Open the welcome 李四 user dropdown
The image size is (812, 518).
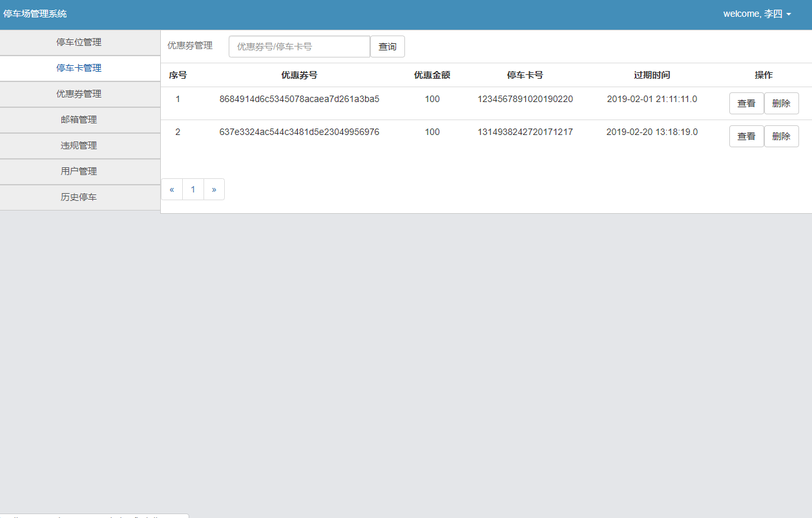point(756,14)
